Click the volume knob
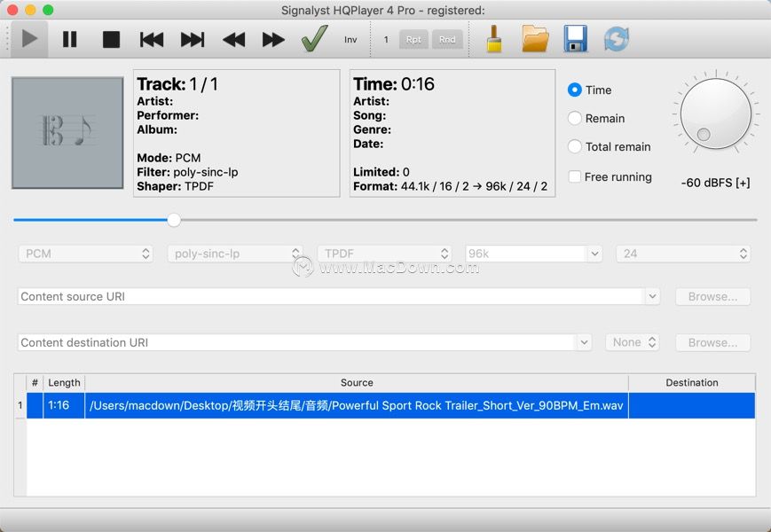The height and width of the screenshot is (532, 771). tap(715, 113)
